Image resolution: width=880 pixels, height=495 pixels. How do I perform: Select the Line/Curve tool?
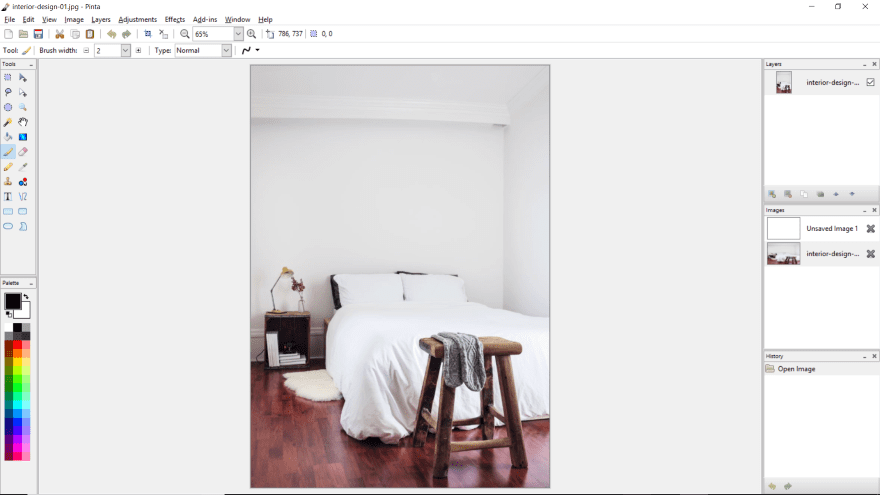pos(23,196)
